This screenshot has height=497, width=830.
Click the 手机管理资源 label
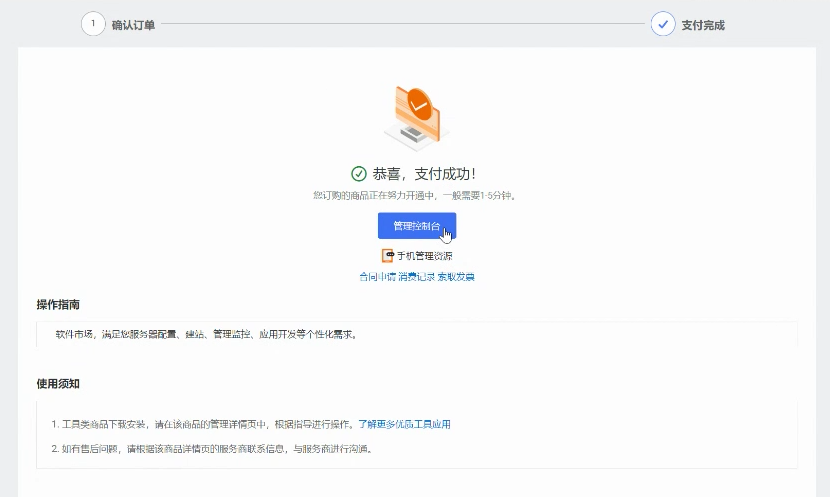click(x=425, y=256)
